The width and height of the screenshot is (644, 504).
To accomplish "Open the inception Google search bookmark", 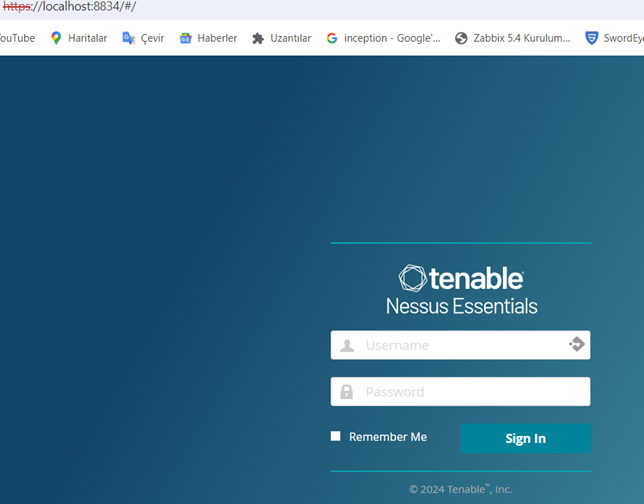I will (383, 38).
